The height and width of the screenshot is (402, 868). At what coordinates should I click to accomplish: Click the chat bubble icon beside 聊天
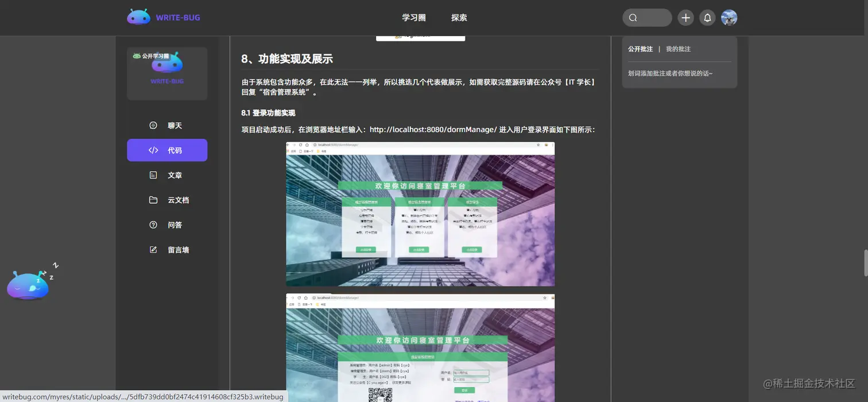coord(153,125)
